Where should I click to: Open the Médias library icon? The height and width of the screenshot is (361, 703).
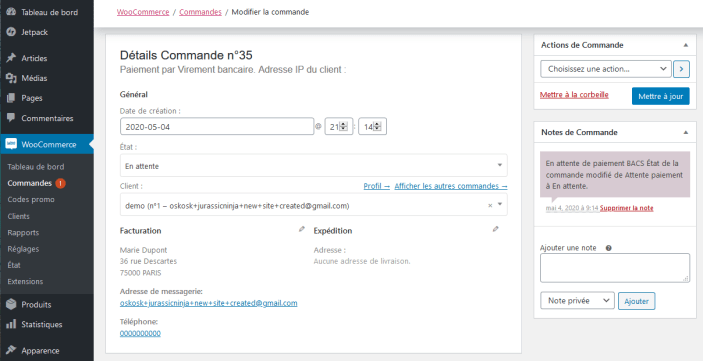coord(11,78)
